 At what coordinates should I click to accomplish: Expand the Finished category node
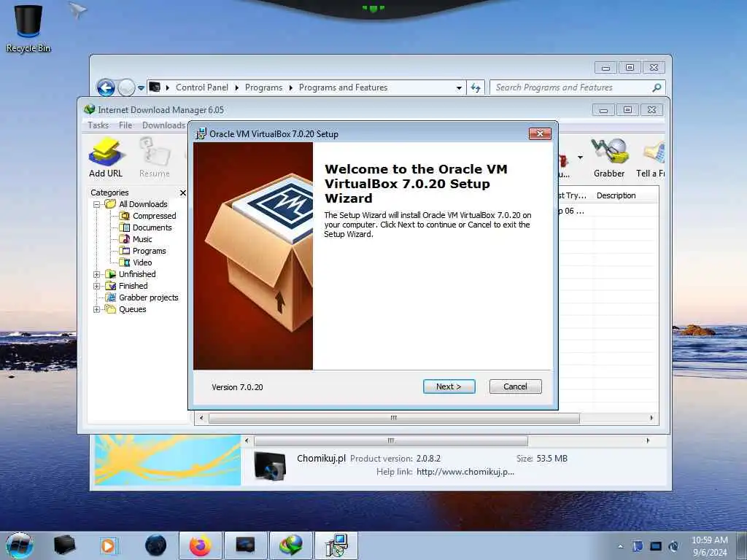click(97, 286)
